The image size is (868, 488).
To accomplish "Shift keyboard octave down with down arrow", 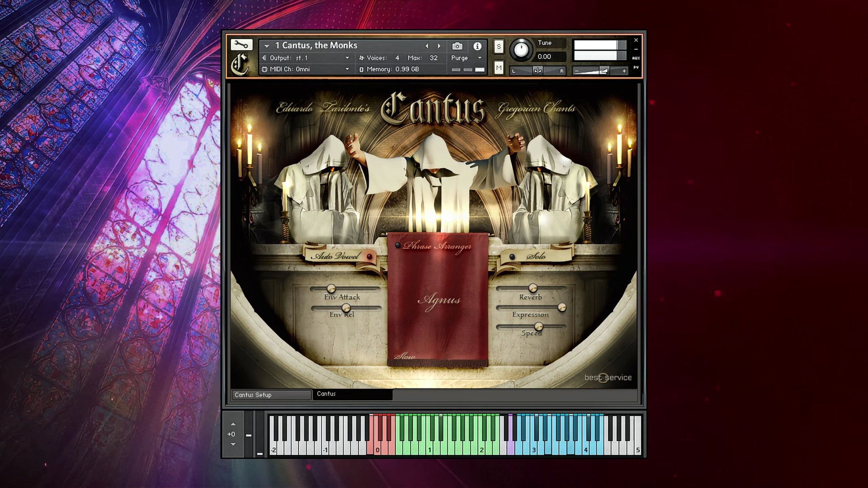I will point(233,444).
